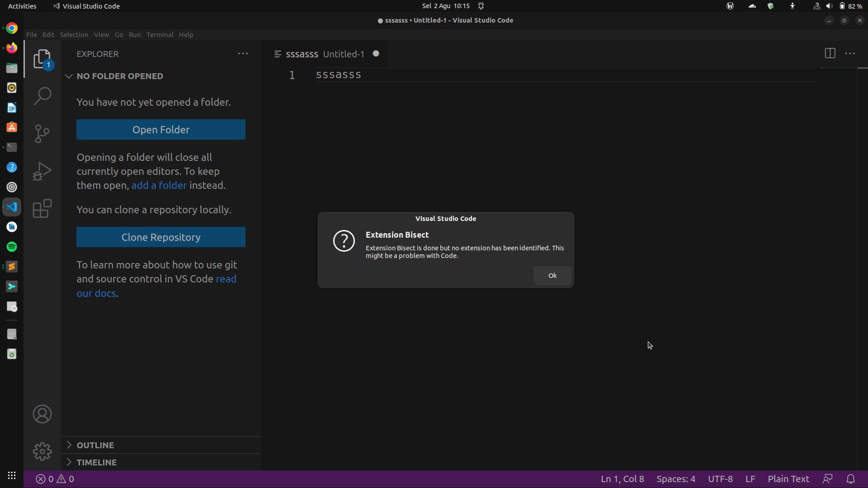The width and height of the screenshot is (868, 488).
Task: Open the Manage gear icon
Action: pos(42,451)
